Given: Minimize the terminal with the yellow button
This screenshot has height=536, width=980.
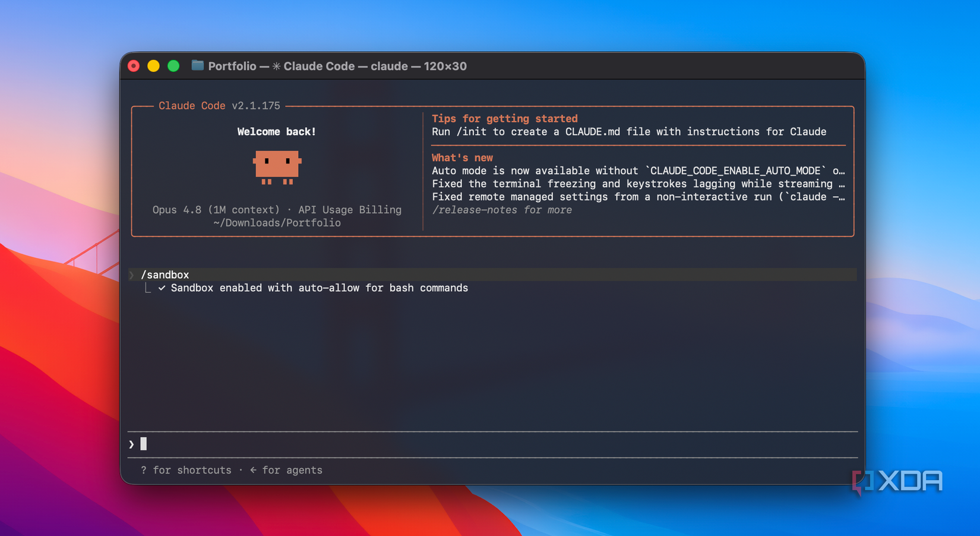Looking at the screenshot, I should click(153, 66).
